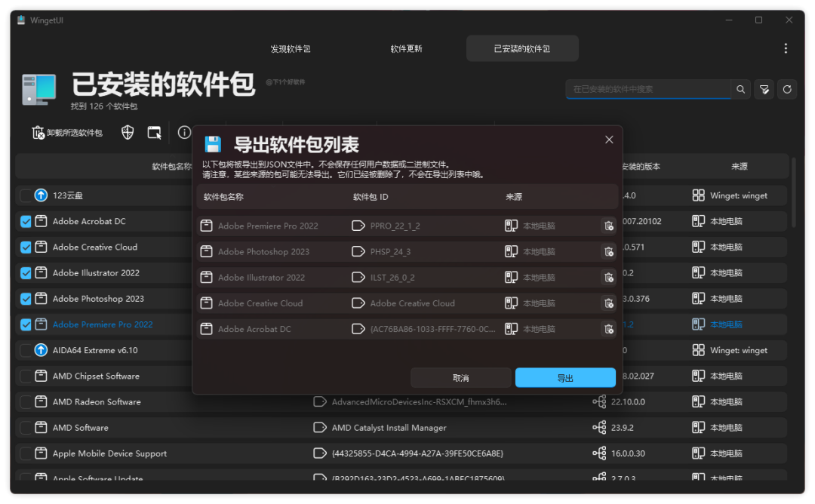
Task: Click tag icon next to AMD Catalyst Install Manager
Action: (320, 428)
